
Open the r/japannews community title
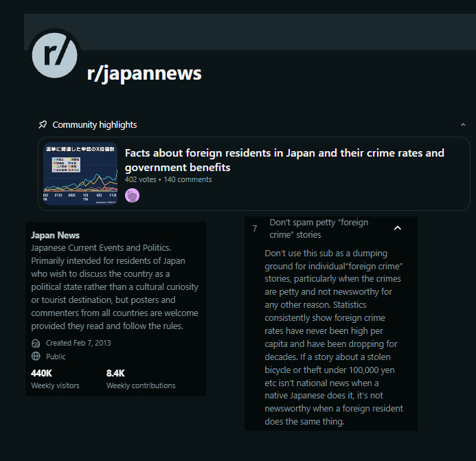pos(144,74)
